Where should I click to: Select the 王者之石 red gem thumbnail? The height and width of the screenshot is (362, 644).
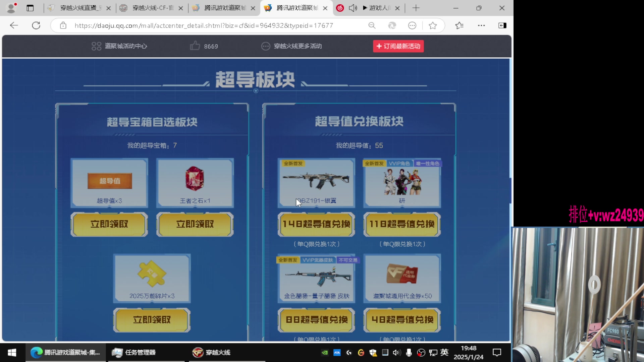pos(195,183)
